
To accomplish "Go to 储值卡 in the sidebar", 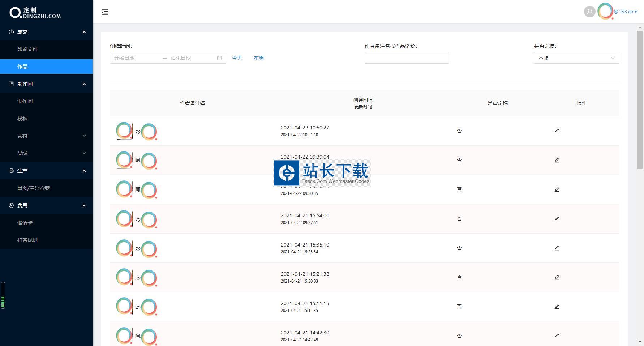I will point(25,223).
